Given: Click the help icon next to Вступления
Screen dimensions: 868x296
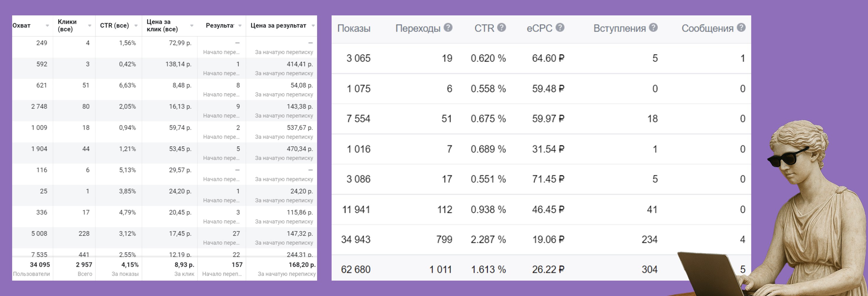Looking at the screenshot, I should point(653,28).
